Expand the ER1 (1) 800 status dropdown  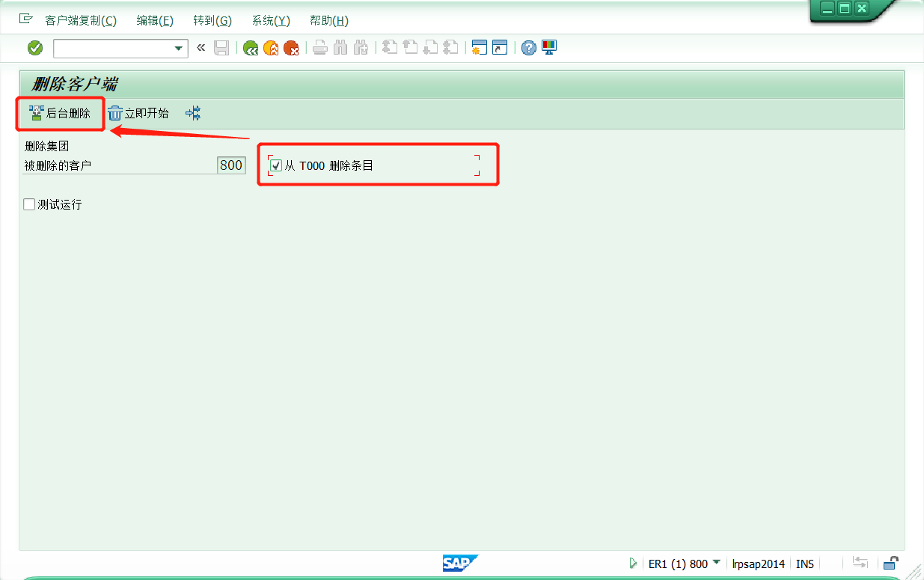pos(715,564)
